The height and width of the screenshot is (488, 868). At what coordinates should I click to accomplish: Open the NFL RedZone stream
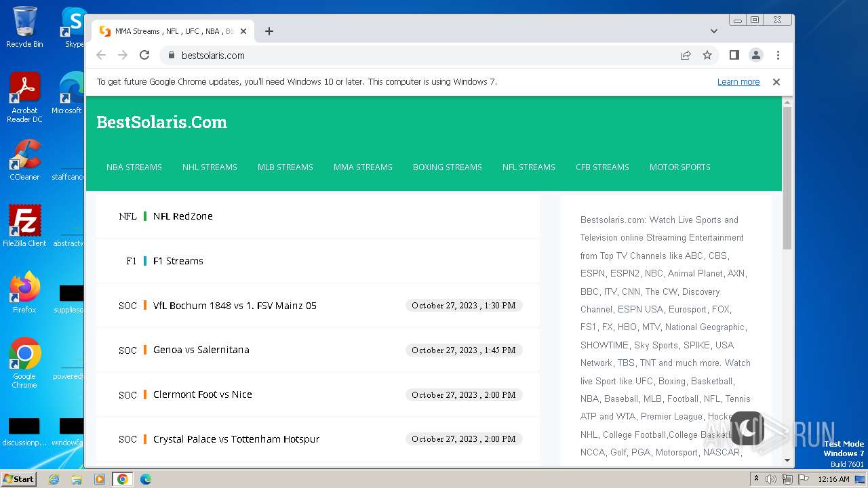click(x=183, y=216)
